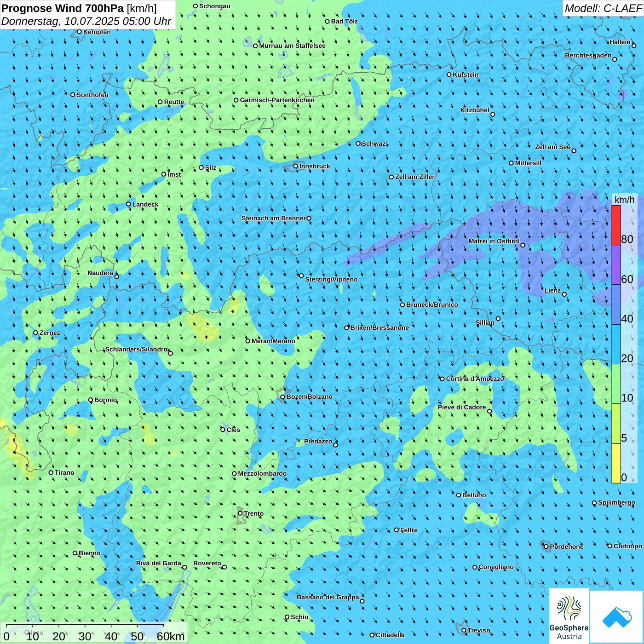Click the blue cloud logo icon
The width and height of the screenshot is (644, 644).
point(617,617)
